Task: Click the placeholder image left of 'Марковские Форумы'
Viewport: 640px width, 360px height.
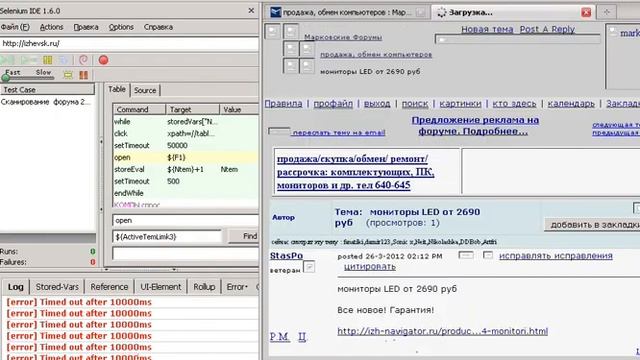Action: point(291,31)
